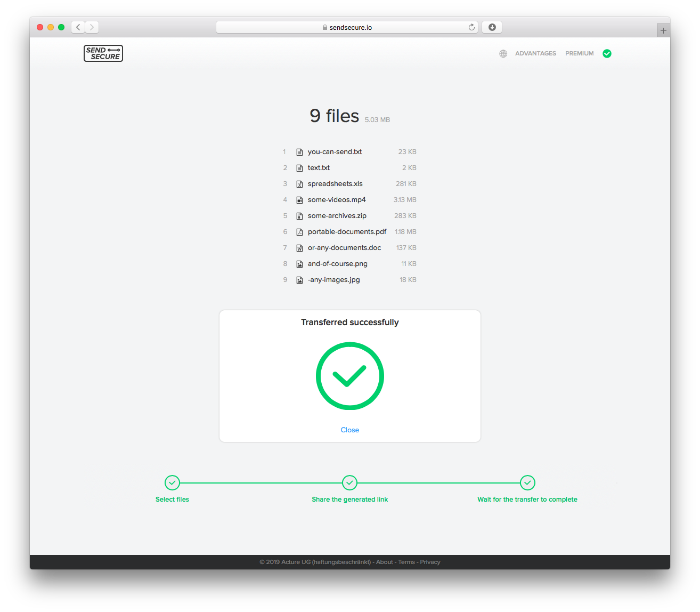This screenshot has width=700, height=612.
Task: Click the and-of-course.png image icon
Action: coord(299,263)
